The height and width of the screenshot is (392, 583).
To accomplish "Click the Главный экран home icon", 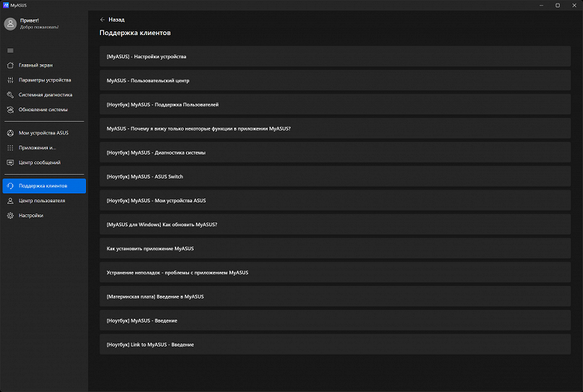I will 10,65.
